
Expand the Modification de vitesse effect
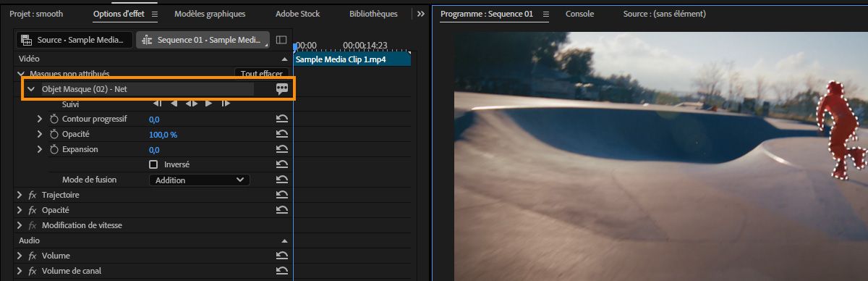tap(20, 225)
